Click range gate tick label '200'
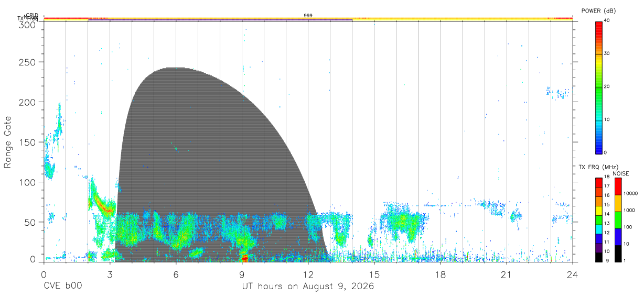This screenshot has width=644, height=297. 28,102
